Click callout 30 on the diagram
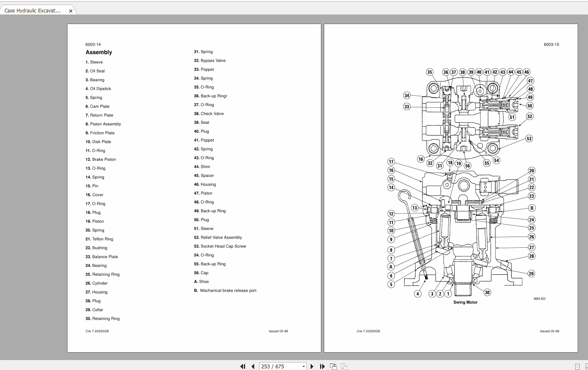588x370 pixels. click(x=487, y=292)
